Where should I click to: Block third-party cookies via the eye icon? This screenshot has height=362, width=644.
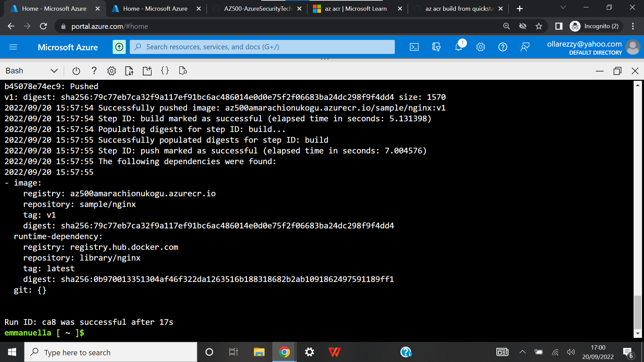523,26
